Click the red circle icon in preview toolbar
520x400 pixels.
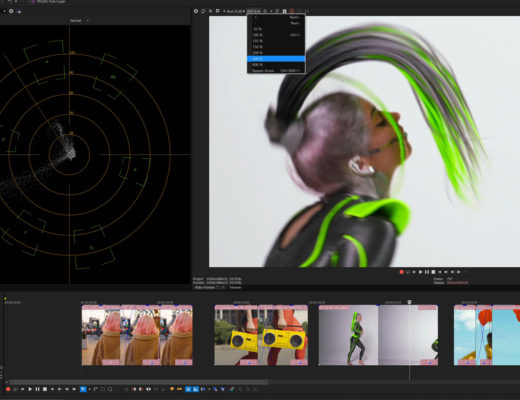point(292,11)
